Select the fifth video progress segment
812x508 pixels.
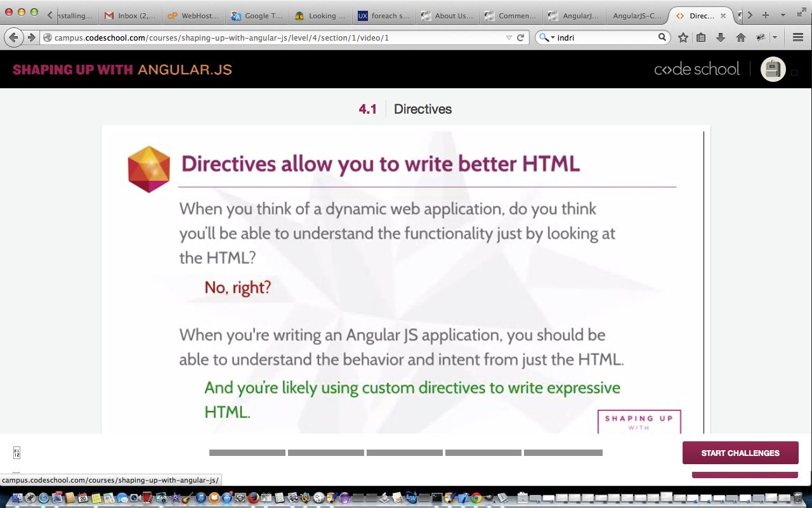click(563, 453)
